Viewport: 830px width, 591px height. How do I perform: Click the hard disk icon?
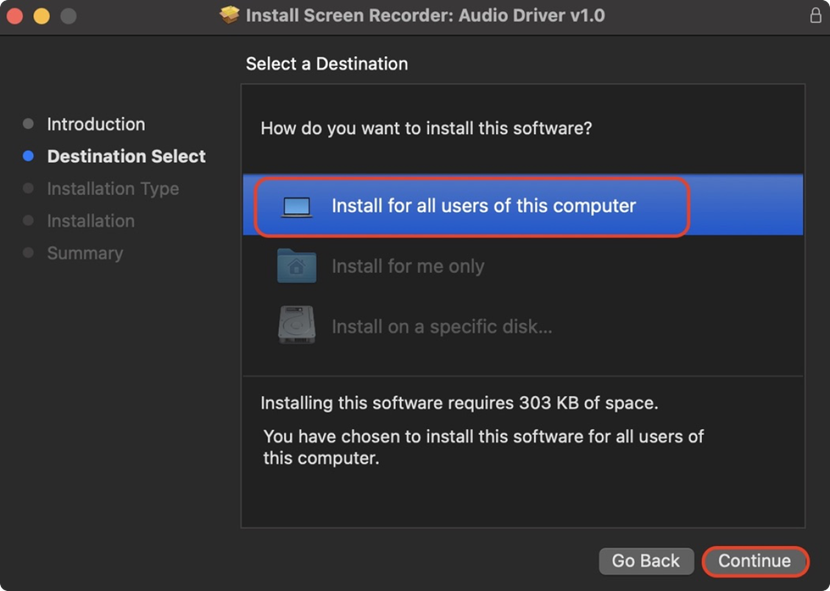(297, 326)
